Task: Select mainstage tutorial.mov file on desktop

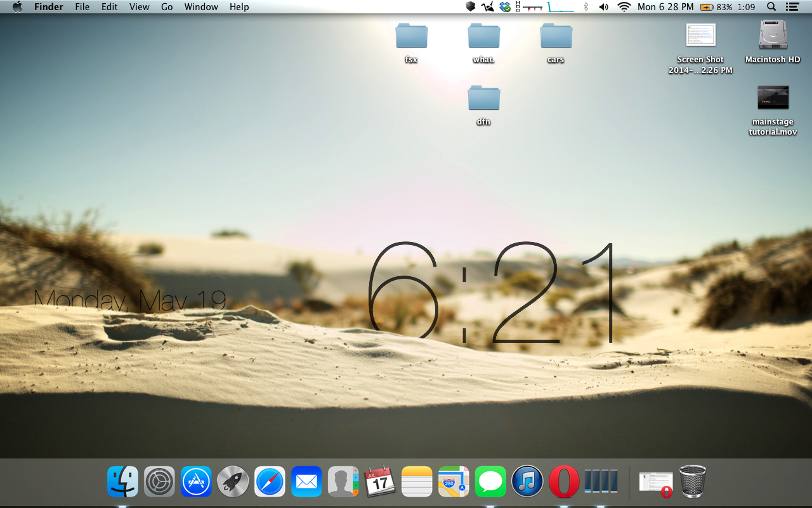Action: coord(773,110)
